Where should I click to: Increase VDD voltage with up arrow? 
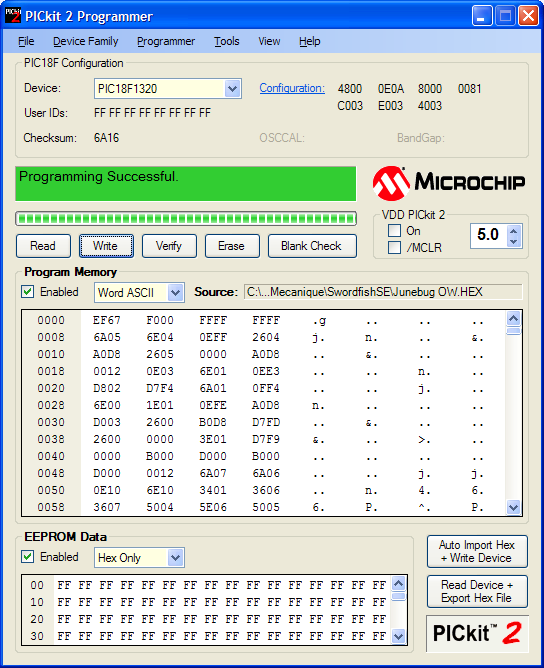click(x=513, y=232)
